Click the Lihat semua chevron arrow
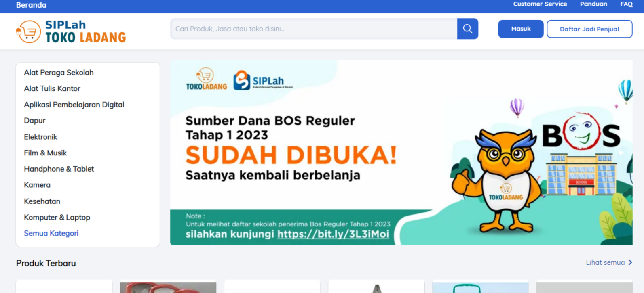This screenshot has height=293, width=644. [630, 262]
